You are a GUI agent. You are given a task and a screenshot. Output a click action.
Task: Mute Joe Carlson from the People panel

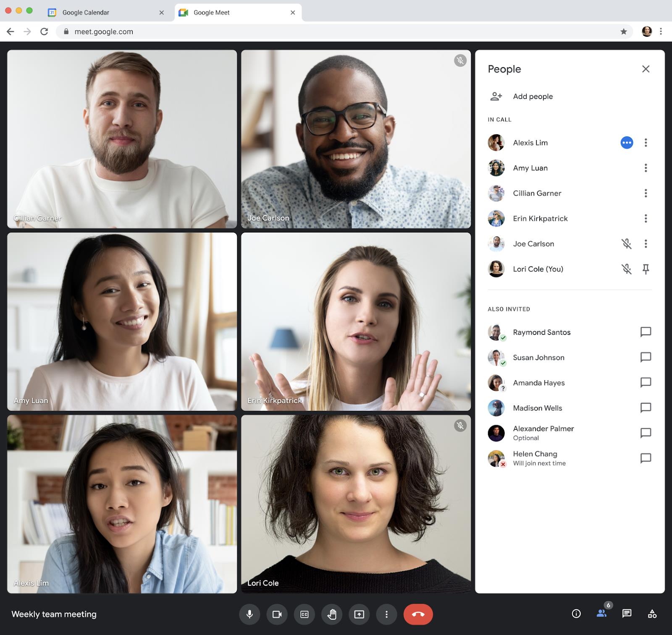(626, 244)
